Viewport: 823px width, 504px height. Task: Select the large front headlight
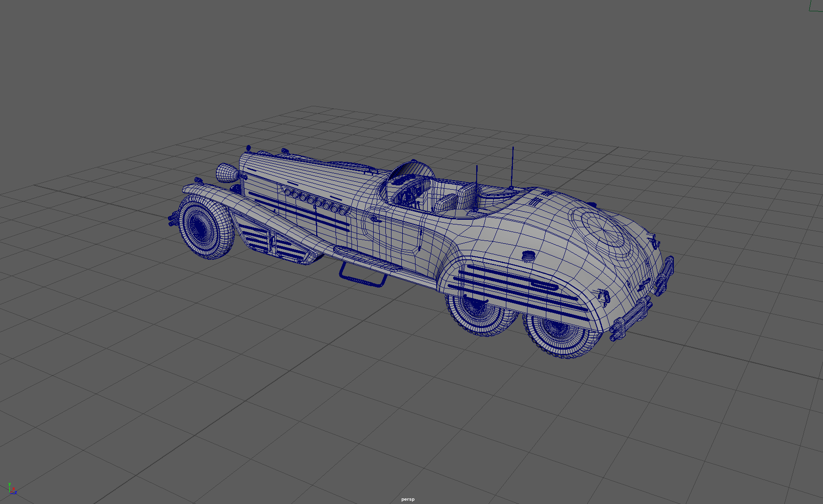227,173
